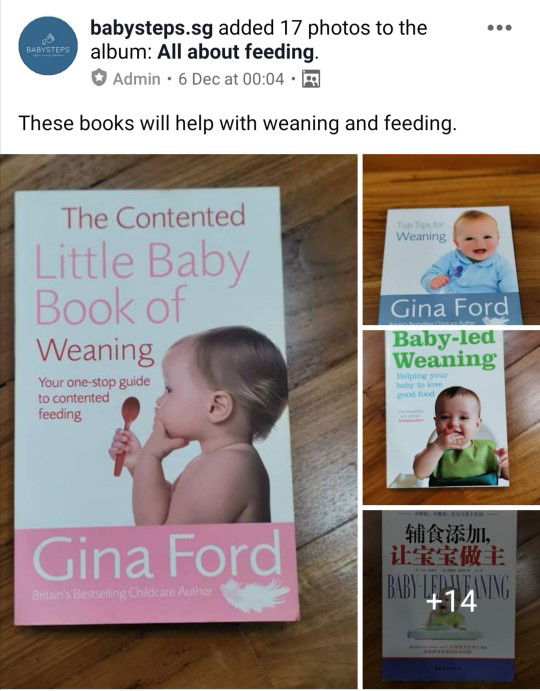Click the white feather on pink cover
Screen dimensions: 540x691
254,595
